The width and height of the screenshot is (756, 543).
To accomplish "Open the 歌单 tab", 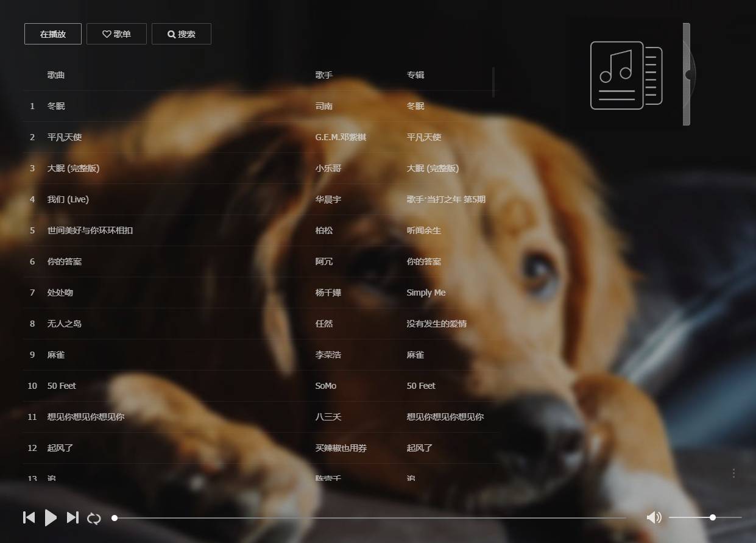I will tap(116, 34).
